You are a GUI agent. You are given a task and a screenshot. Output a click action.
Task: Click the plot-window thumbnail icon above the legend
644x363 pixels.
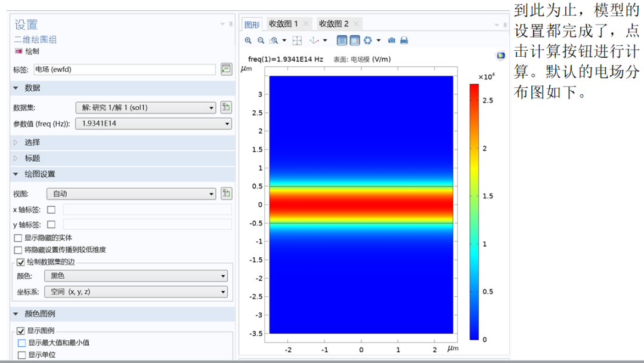point(501,56)
